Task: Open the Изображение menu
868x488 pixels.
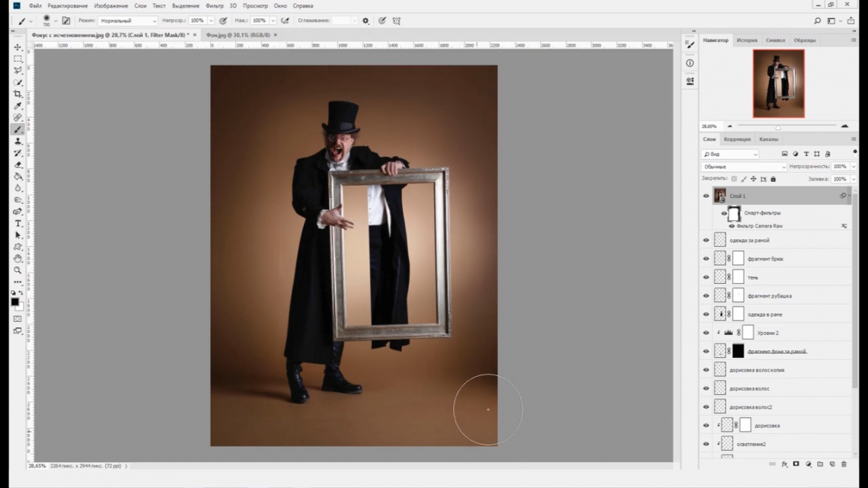Action: pos(110,5)
